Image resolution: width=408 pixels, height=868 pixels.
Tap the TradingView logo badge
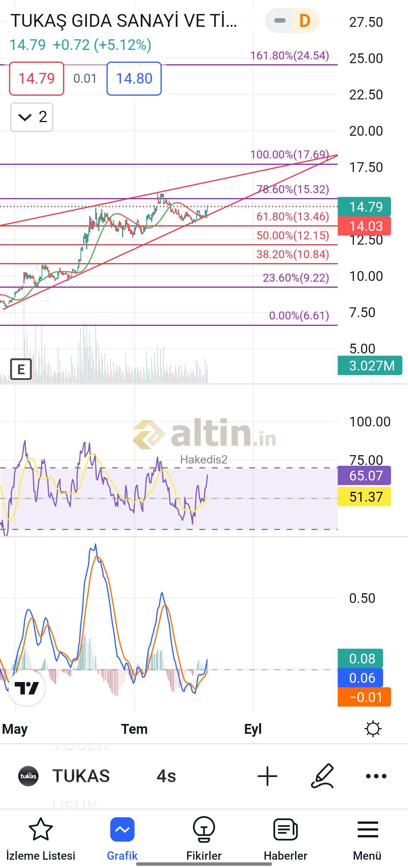26,688
